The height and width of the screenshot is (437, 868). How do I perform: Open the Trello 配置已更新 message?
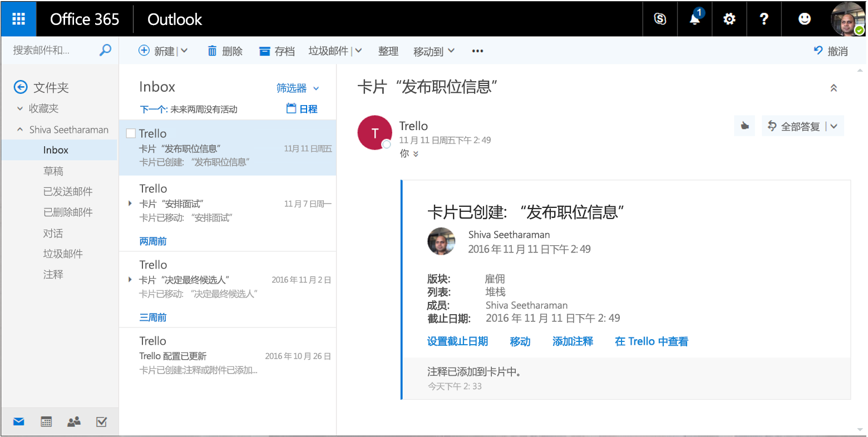pyautogui.click(x=228, y=356)
